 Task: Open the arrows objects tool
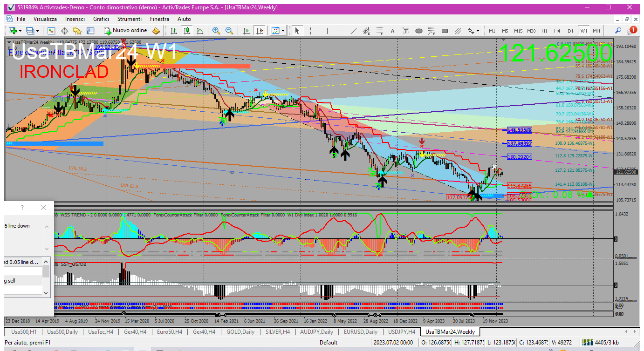[x=471, y=31]
